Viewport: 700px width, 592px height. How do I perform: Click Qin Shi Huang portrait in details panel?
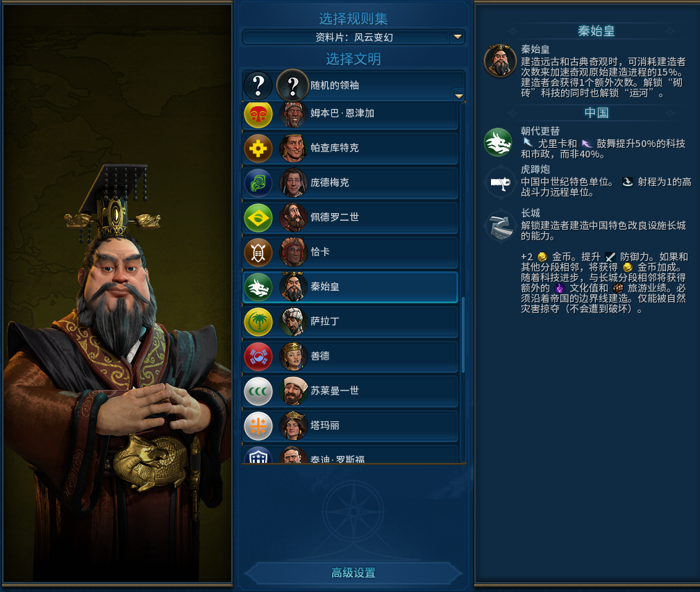[x=500, y=60]
